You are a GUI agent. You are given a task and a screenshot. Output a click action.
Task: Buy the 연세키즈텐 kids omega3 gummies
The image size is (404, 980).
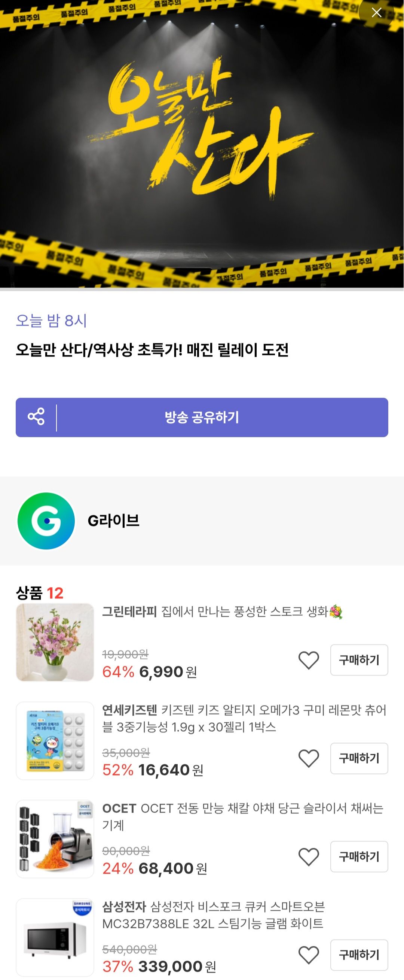359,759
